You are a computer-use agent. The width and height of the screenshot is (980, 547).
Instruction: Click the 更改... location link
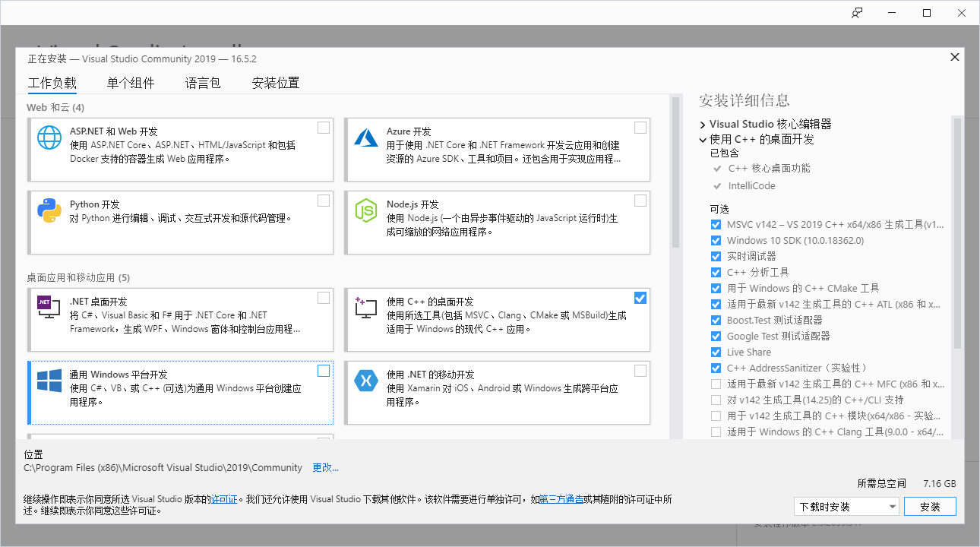point(325,468)
